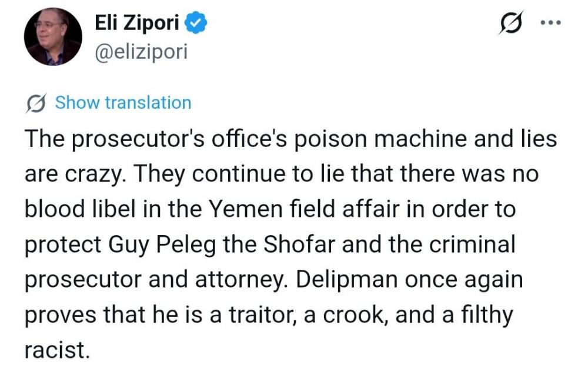588x375 pixels.
Task: Open the Grok icon in top-right corner
Action: coord(509,24)
